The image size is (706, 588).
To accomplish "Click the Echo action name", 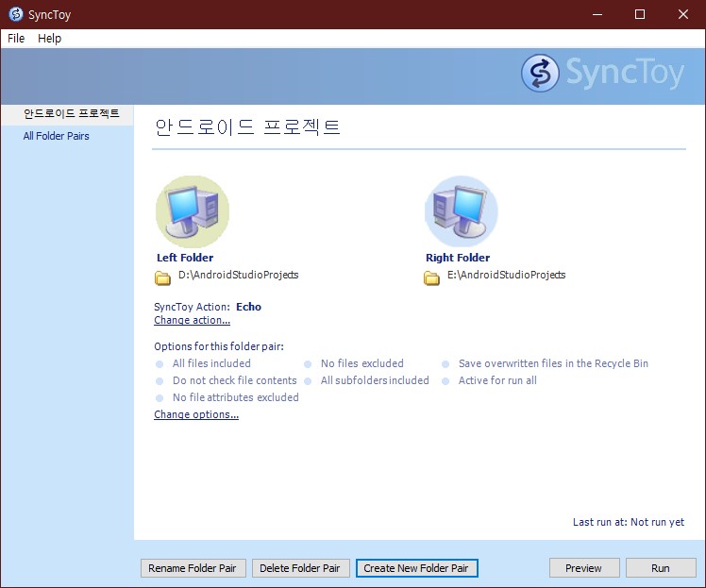I will point(248,307).
